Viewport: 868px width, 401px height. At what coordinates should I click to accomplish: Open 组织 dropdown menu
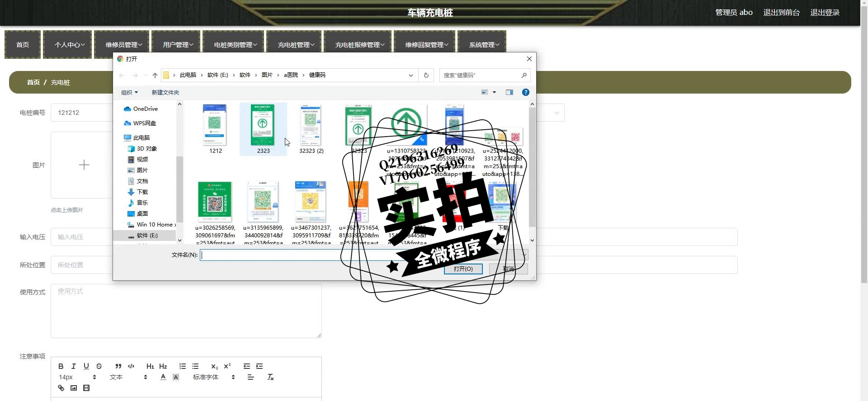(x=129, y=92)
